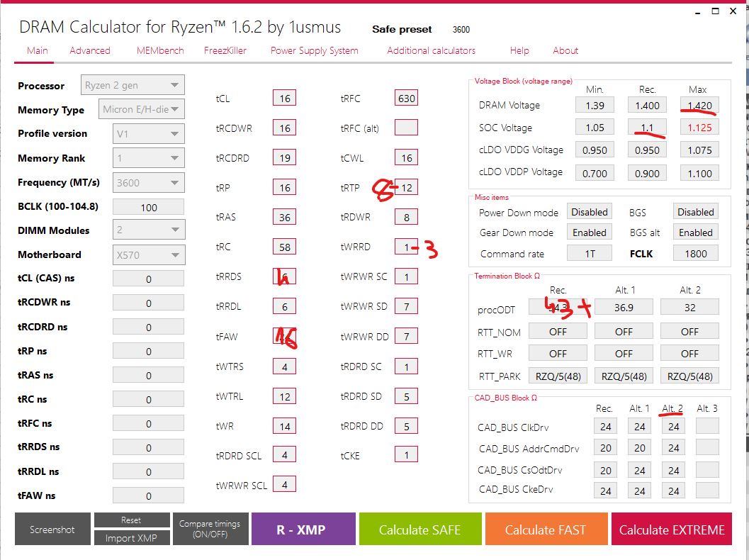Expand the Frequency (MT/s) dropdown
The width and height of the screenshot is (749, 560).
[149, 182]
